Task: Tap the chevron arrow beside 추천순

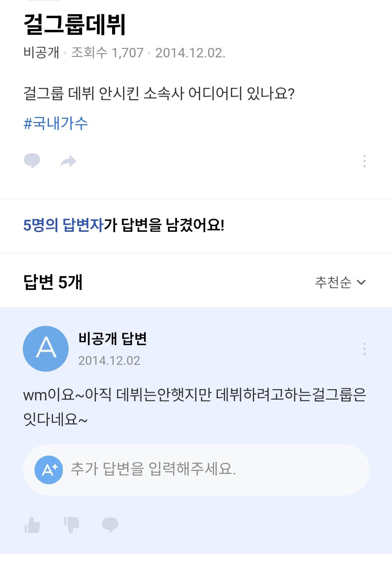Action: (361, 282)
